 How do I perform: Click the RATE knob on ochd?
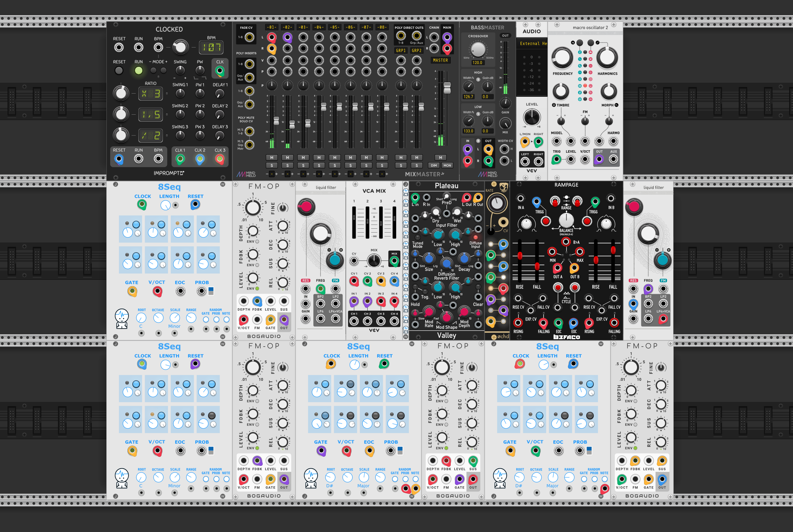tap(497, 203)
